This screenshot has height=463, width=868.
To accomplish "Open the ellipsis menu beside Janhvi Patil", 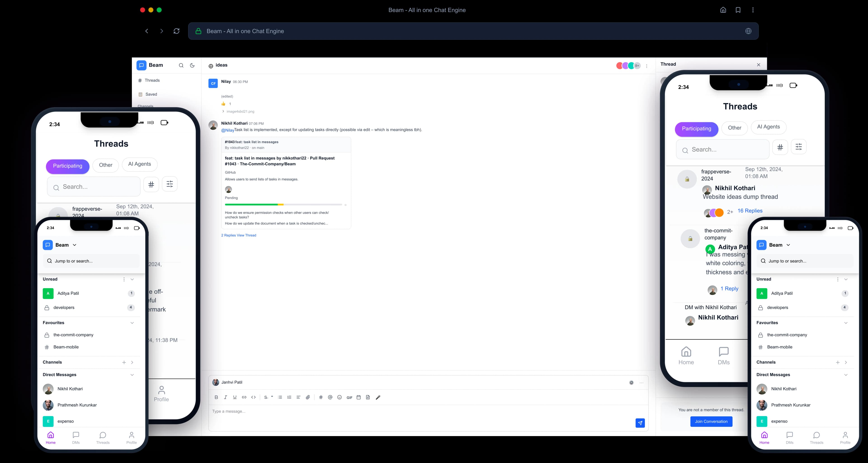I will coord(641,383).
